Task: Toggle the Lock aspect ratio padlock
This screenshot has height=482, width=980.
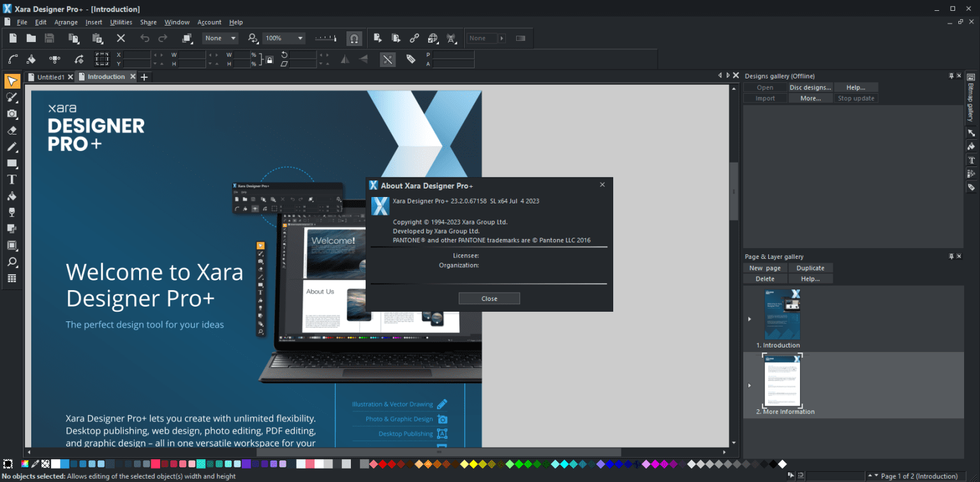Action: pyautogui.click(x=269, y=59)
